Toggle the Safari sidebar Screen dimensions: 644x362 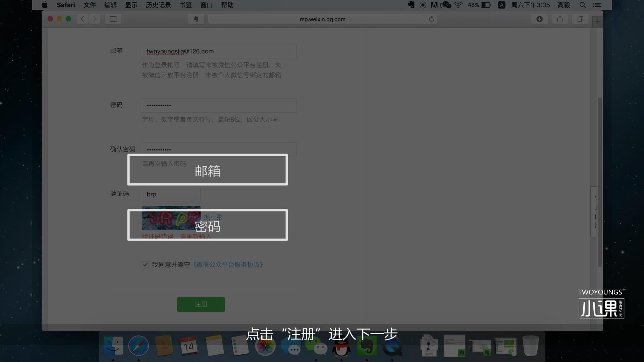pyautogui.click(x=113, y=19)
